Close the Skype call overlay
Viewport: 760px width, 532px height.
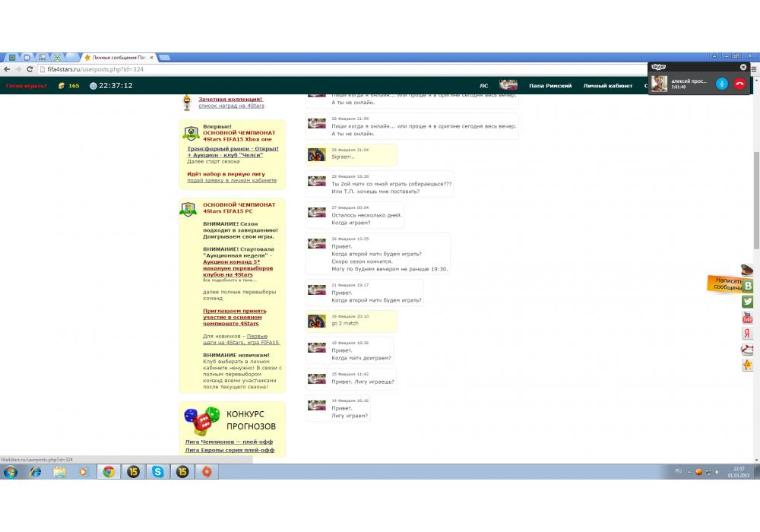(743, 67)
